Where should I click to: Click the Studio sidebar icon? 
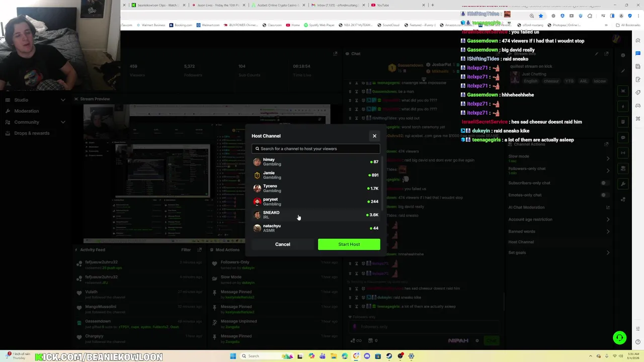coord(8,100)
